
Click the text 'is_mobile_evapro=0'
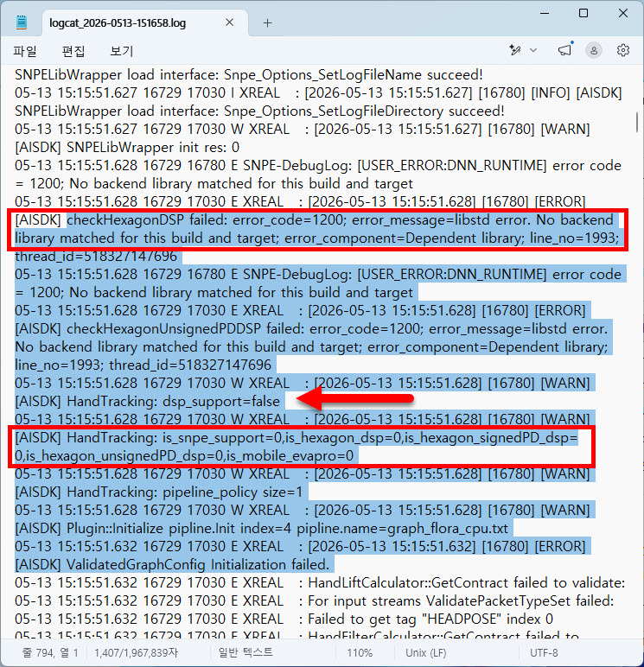(290, 456)
